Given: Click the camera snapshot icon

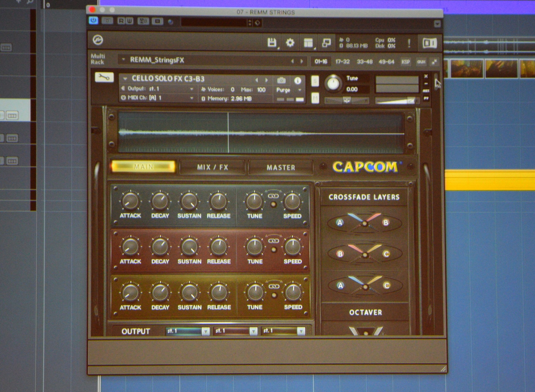Looking at the screenshot, I should click(281, 80).
